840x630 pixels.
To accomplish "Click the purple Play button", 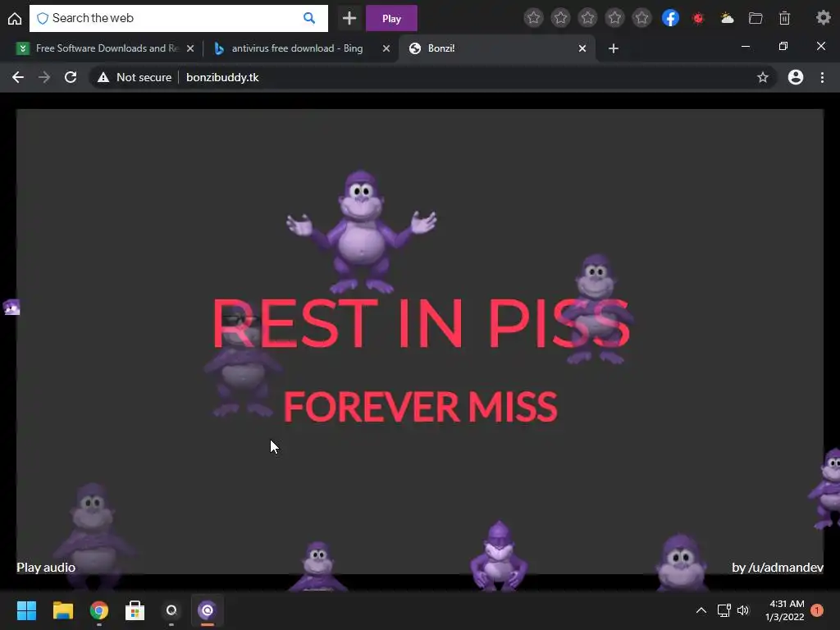I will tap(391, 18).
